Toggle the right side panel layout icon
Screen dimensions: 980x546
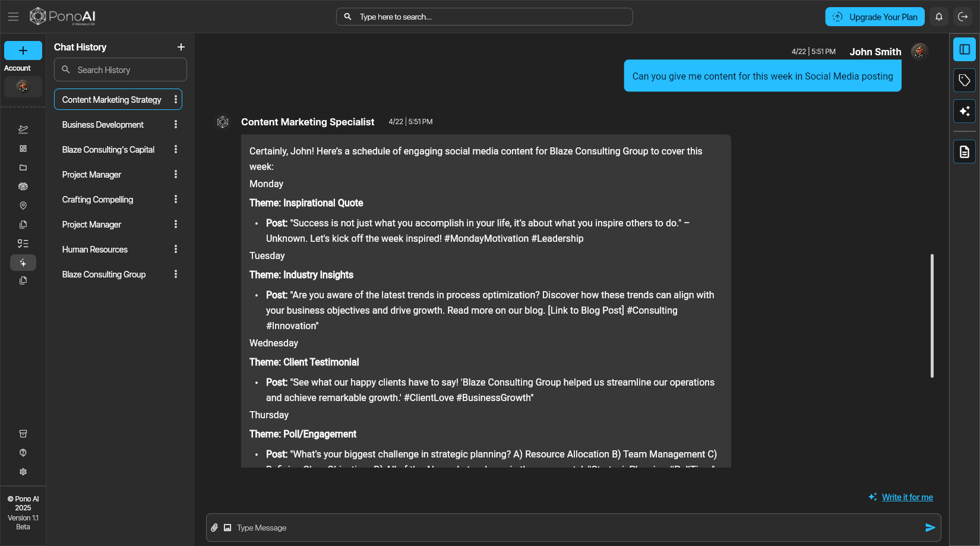[965, 49]
